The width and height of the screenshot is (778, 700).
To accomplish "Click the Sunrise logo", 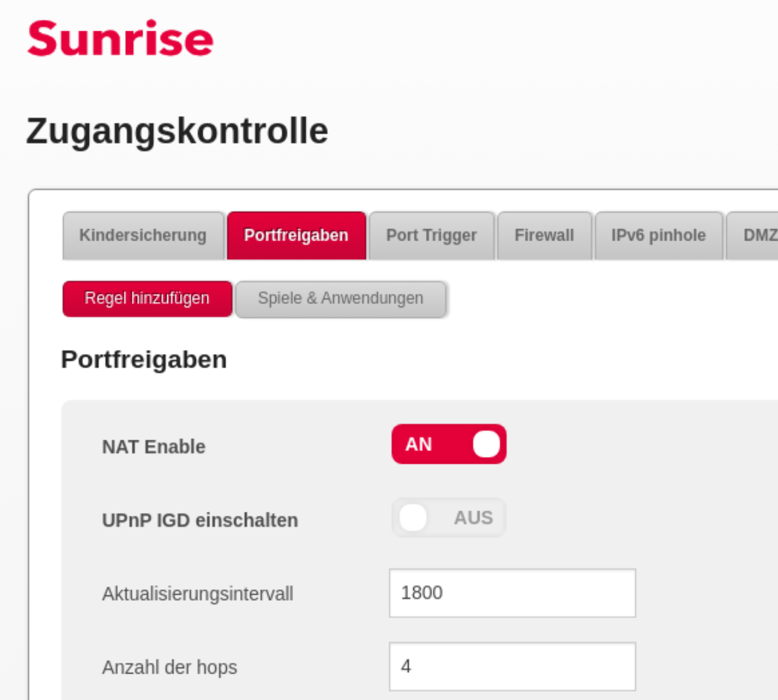I will point(120,38).
